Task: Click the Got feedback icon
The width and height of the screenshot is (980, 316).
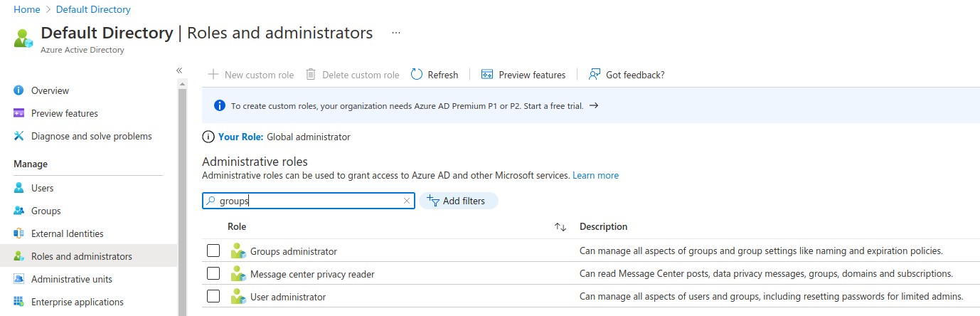Action: pos(595,75)
